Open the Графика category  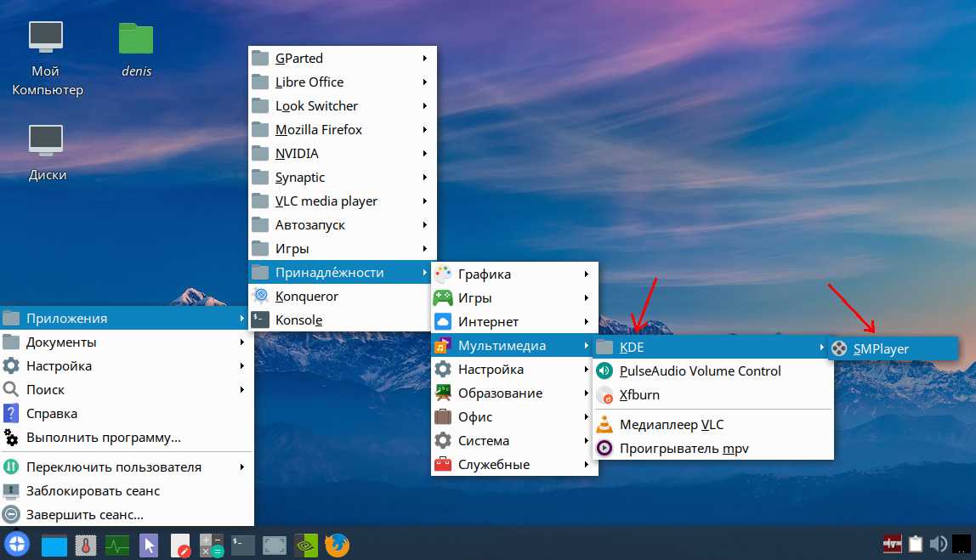tap(514, 274)
